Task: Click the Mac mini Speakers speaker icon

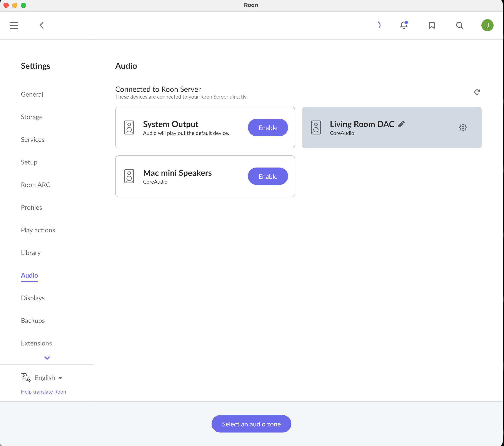Action: click(129, 176)
